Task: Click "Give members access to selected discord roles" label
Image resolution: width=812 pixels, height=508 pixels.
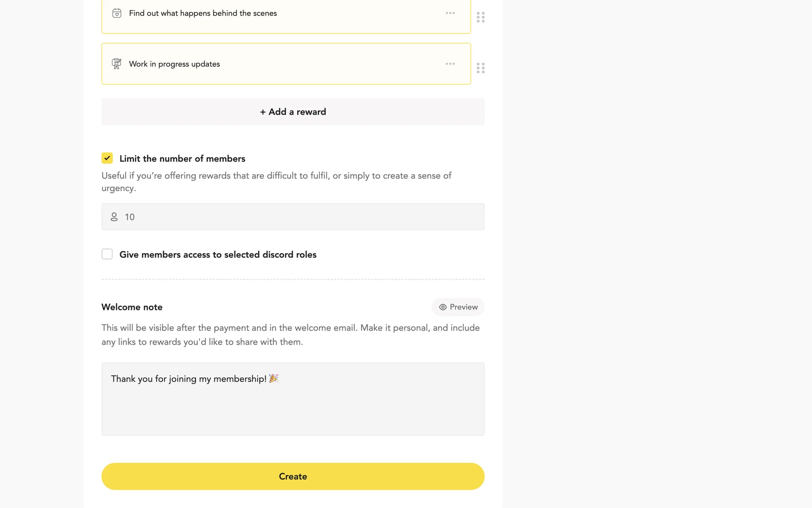Action: [218, 254]
